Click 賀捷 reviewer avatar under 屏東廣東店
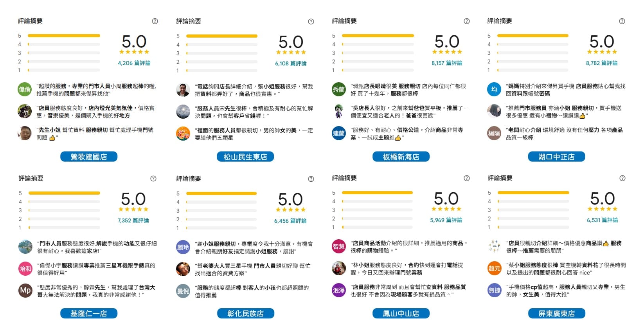 [x=494, y=291]
